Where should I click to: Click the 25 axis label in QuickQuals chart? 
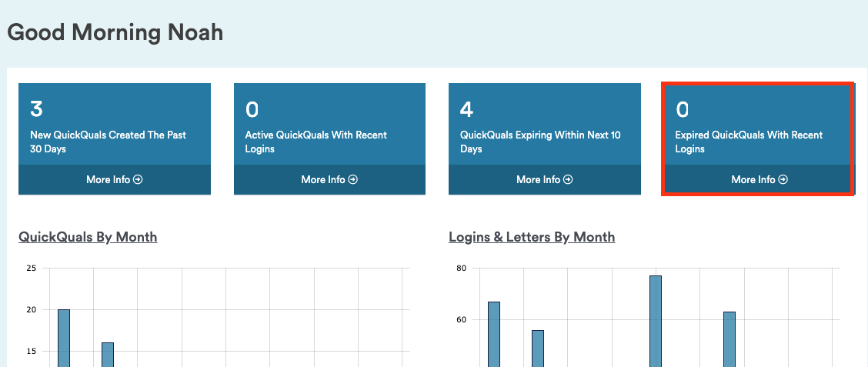pyautogui.click(x=32, y=269)
